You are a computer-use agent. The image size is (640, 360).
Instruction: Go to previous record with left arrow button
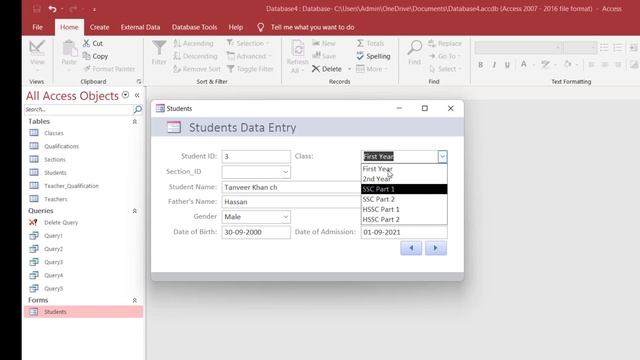coord(411,248)
